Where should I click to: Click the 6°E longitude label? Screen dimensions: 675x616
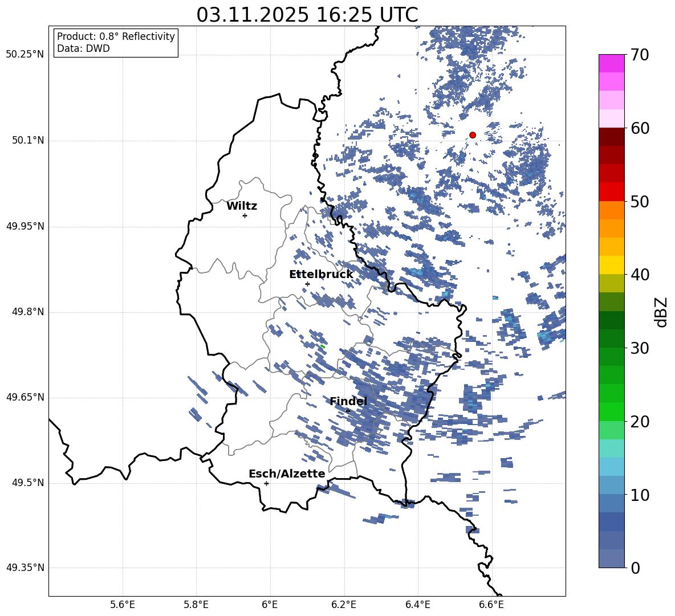pyautogui.click(x=270, y=605)
